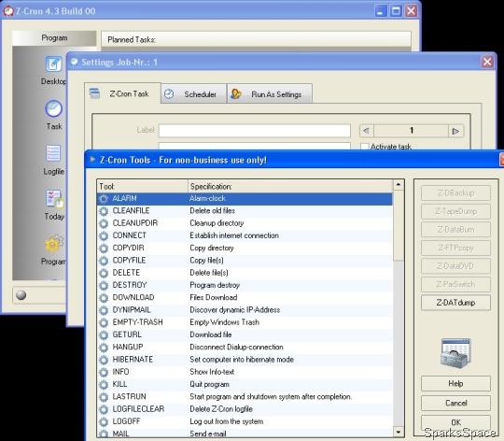The image size is (504, 441).
Task: Click the gear icon beside DOWNLOAD
Action: (104, 298)
